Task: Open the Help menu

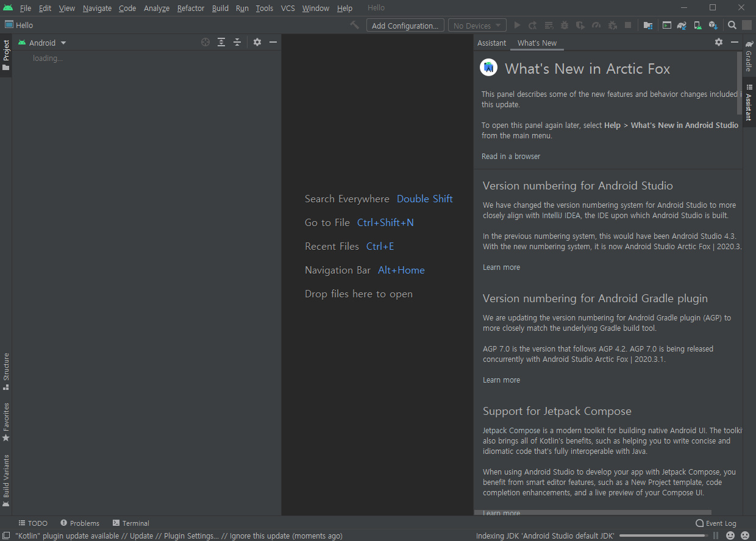Action: (x=344, y=8)
